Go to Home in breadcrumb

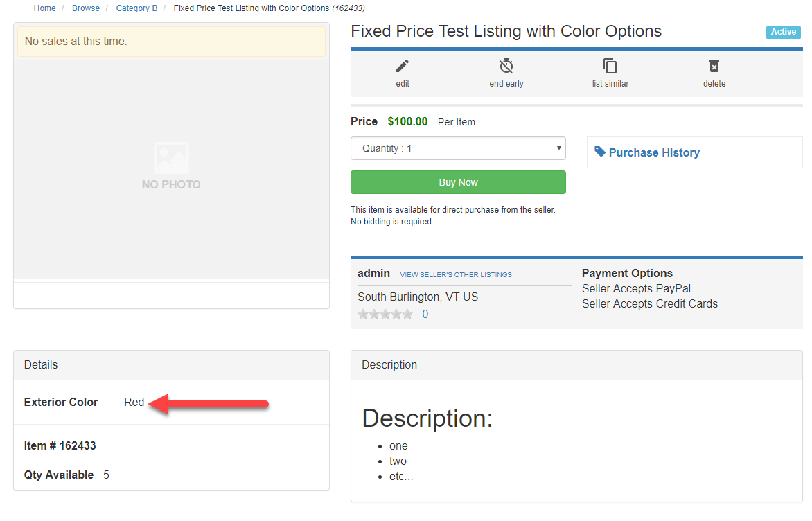[44, 8]
